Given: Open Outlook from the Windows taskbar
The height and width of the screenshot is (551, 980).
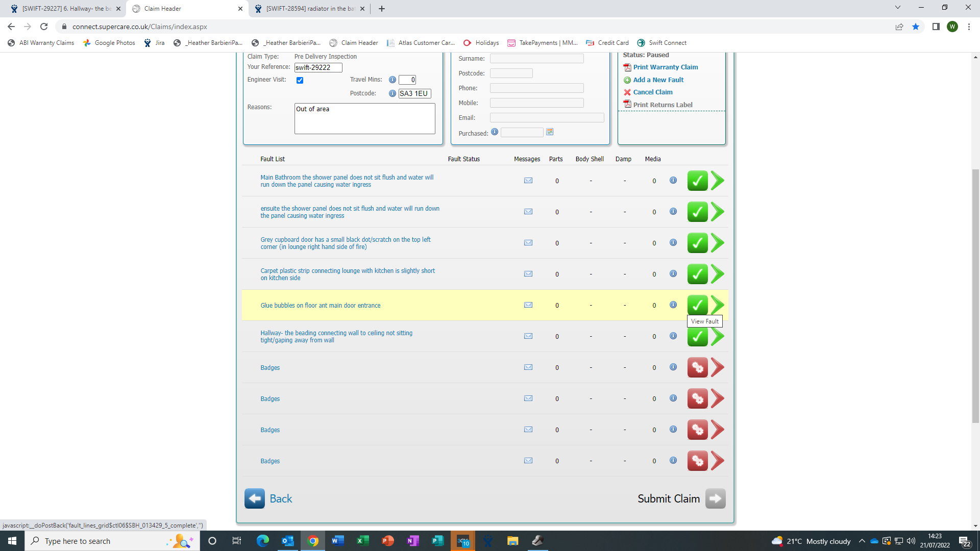Looking at the screenshot, I should (x=288, y=541).
